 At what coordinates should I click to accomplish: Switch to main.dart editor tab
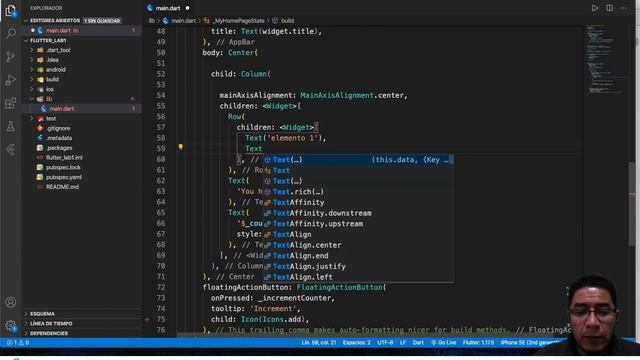coord(168,8)
